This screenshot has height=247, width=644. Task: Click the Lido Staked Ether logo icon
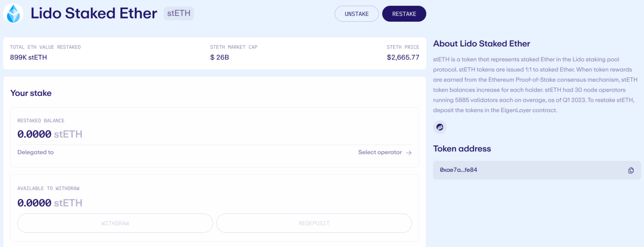coord(13,13)
